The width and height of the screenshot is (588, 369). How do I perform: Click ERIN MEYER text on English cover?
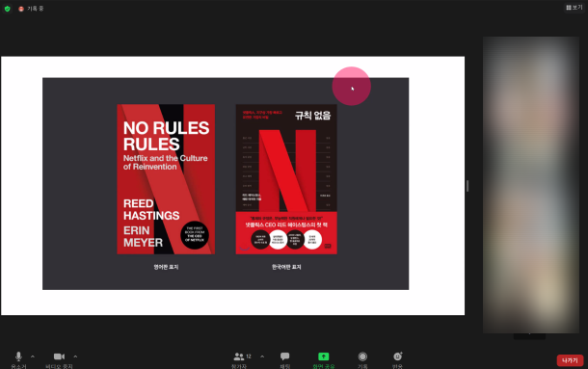[x=143, y=236]
